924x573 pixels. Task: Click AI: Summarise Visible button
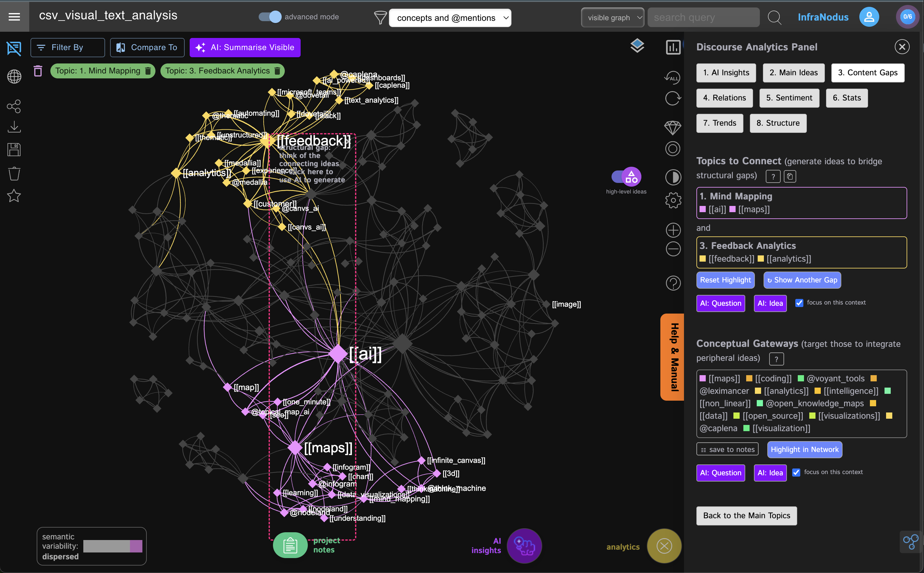245,47
